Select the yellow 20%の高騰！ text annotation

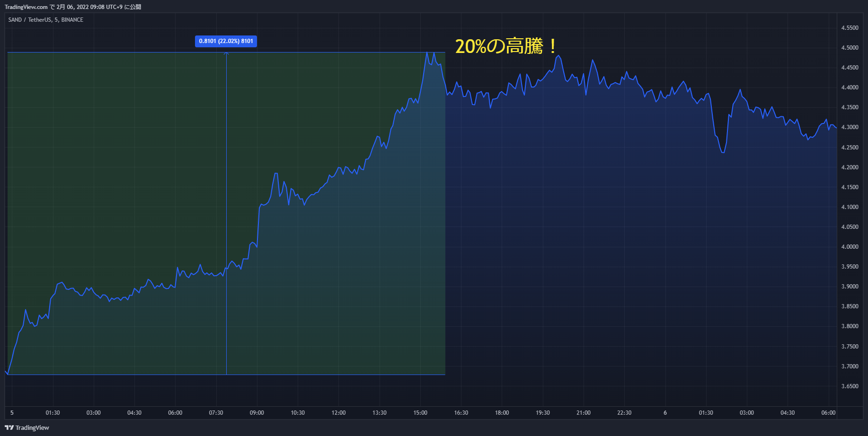tap(506, 46)
